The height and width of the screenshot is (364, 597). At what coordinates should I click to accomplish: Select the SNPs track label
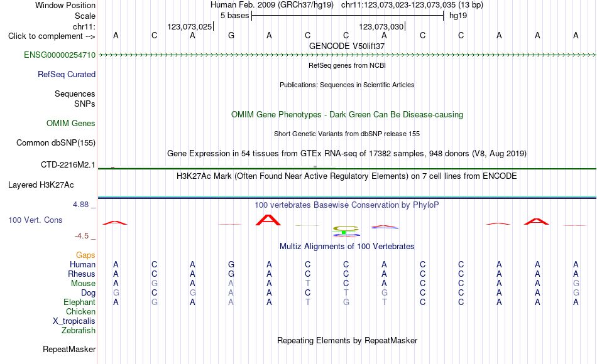point(85,104)
